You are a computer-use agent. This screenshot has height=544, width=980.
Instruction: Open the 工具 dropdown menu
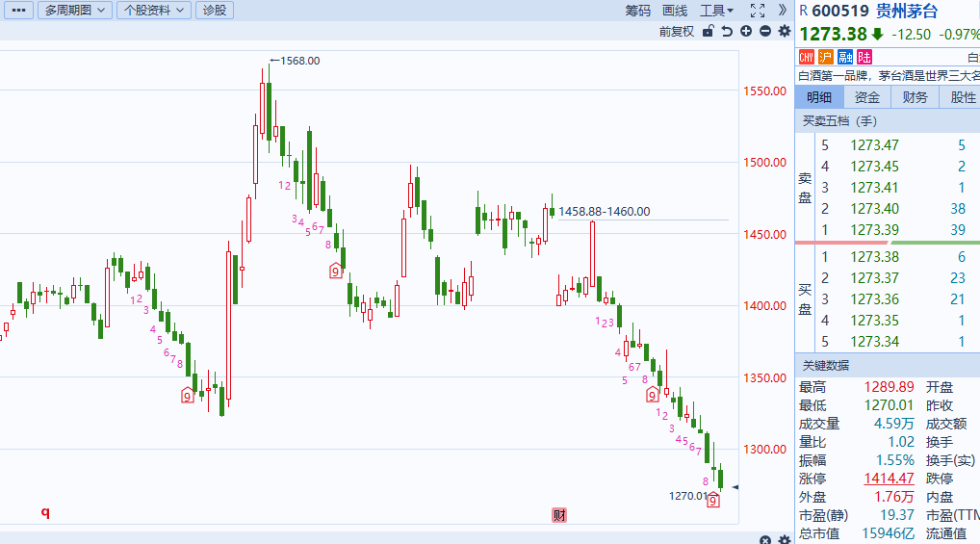coord(716,11)
